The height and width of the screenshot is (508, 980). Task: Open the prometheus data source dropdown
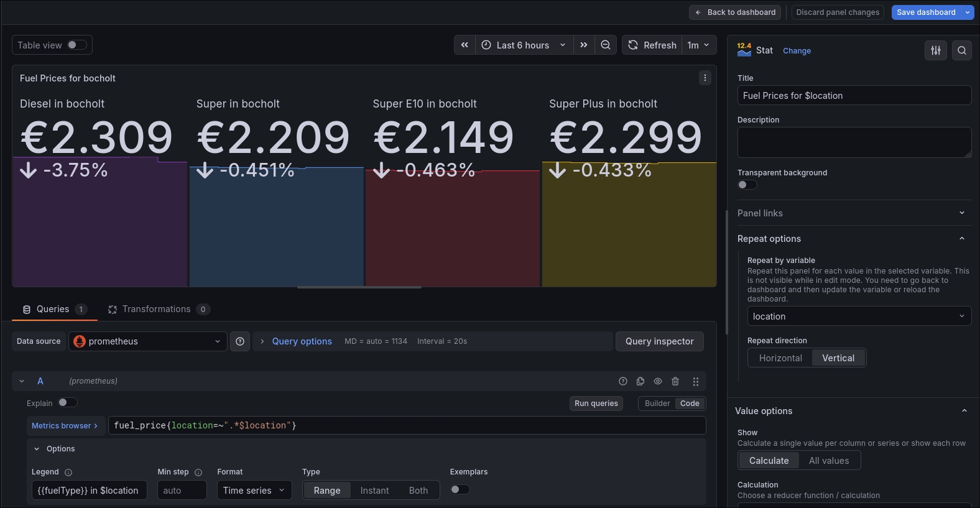point(148,341)
